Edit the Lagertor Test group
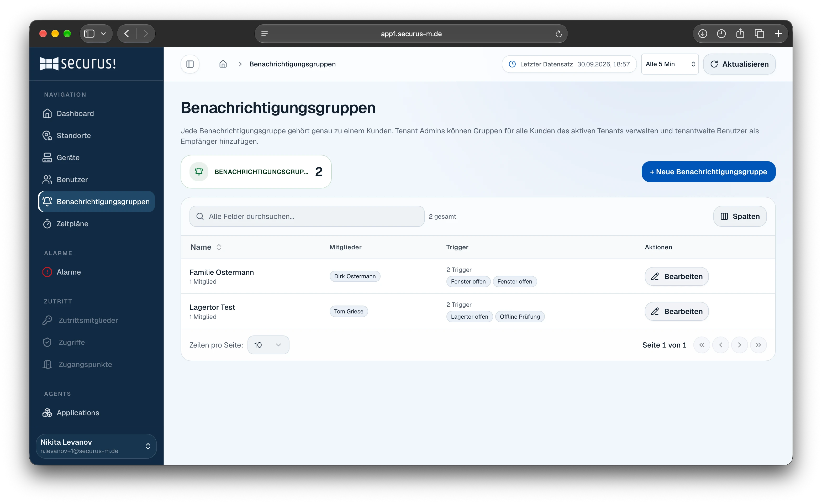 (x=677, y=311)
